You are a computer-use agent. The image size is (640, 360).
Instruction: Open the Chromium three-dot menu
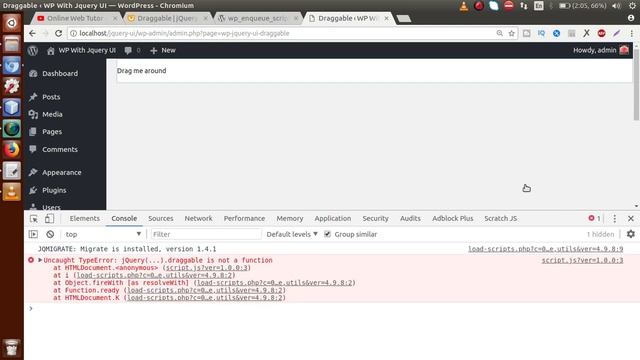(631, 33)
